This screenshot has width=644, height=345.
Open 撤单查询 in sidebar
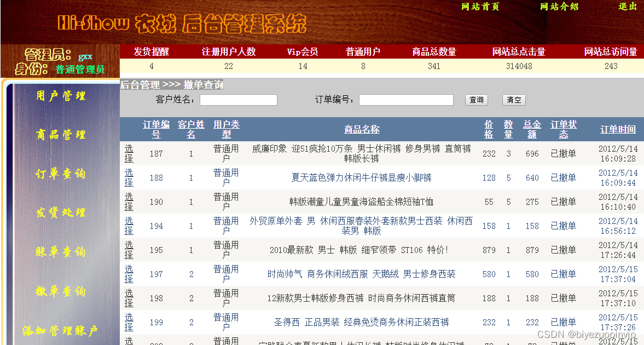coord(61,291)
